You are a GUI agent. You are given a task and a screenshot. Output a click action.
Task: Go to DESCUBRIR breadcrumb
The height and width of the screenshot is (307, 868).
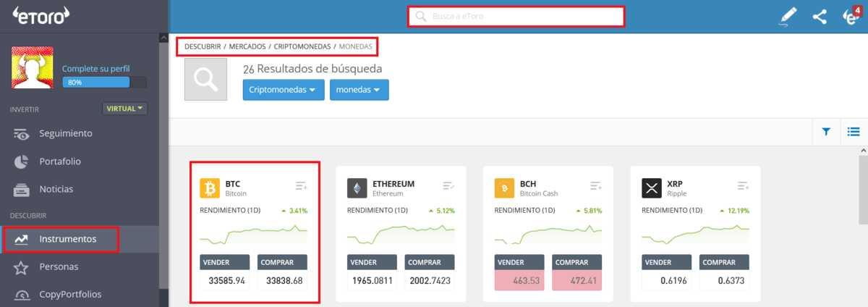(203, 46)
